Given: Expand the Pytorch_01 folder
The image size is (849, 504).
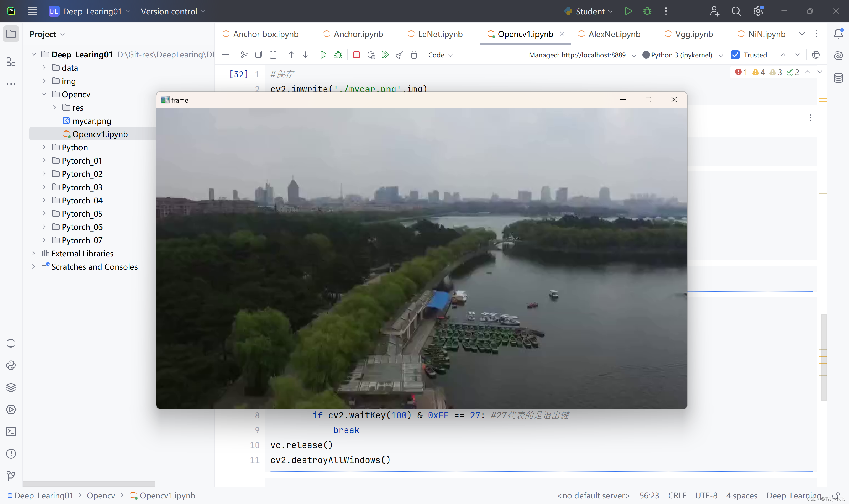Looking at the screenshot, I should (44, 160).
